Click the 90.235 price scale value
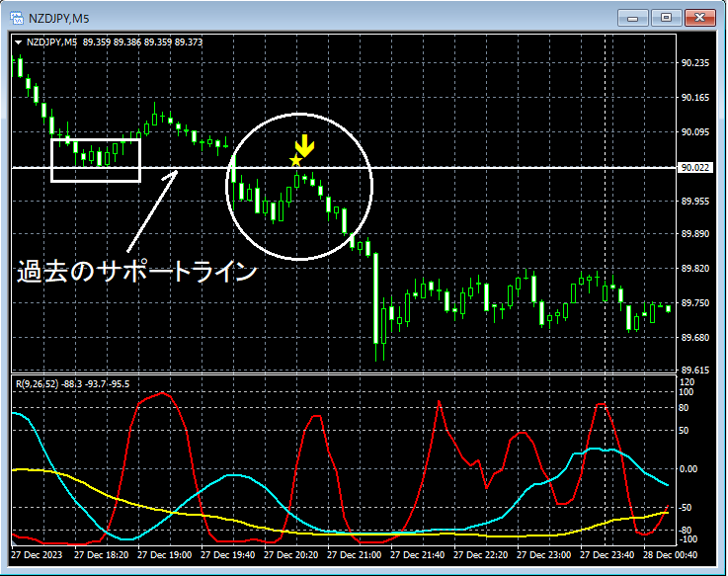This screenshot has width=728, height=576. point(695,62)
